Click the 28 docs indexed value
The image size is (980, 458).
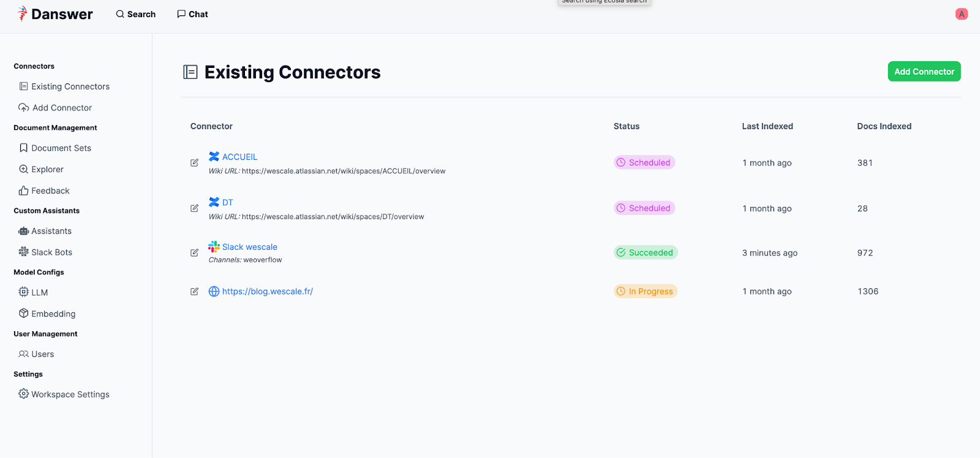coord(862,208)
